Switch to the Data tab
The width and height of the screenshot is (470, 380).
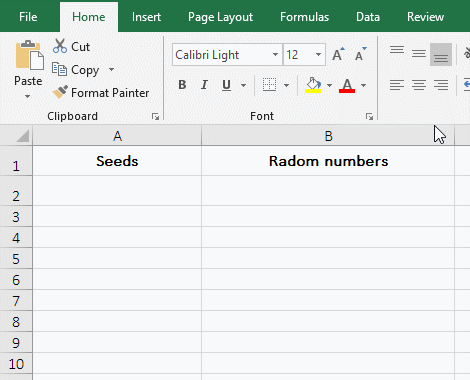368,17
